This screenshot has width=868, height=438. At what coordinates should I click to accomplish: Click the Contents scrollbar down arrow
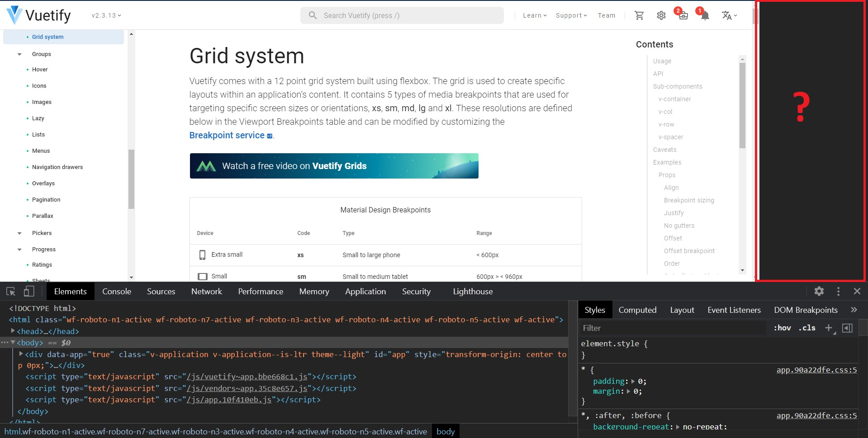[742, 270]
